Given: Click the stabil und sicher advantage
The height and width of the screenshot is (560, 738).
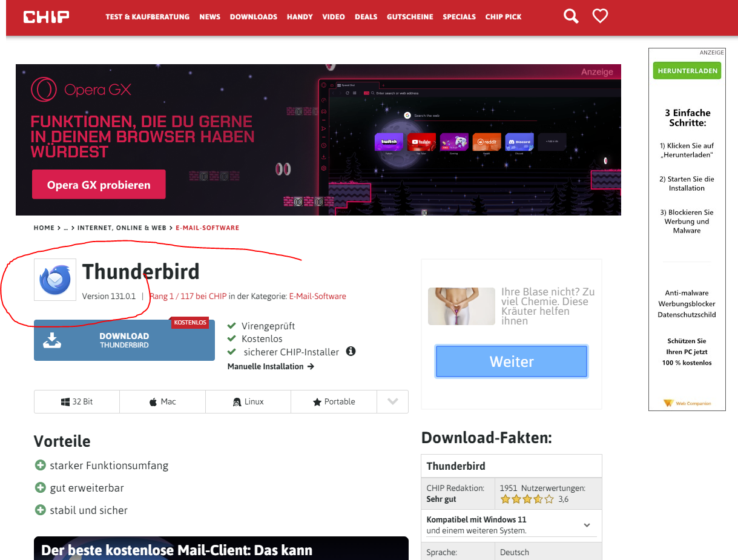Looking at the screenshot, I should pyautogui.click(x=88, y=510).
